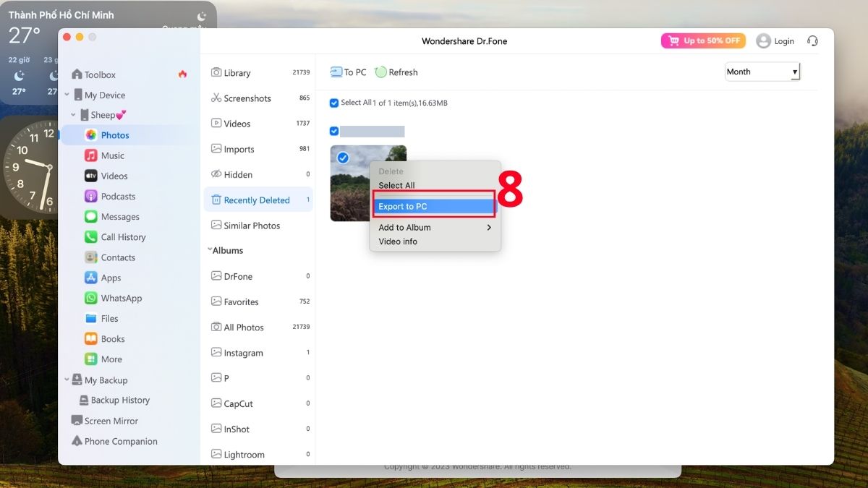The height and width of the screenshot is (488, 868).
Task: Open the WhatsApp section icon
Action: (90, 298)
